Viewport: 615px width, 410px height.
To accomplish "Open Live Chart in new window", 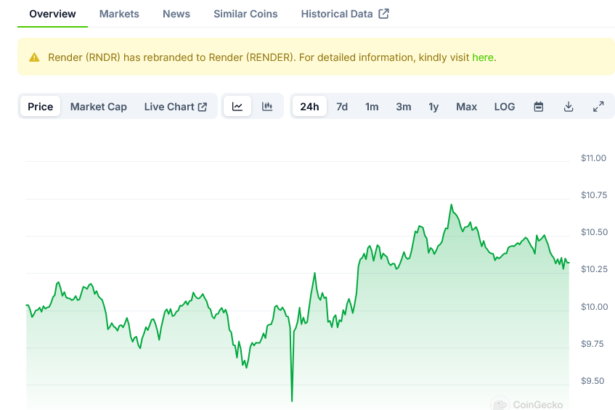I will [x=175, y=107].
